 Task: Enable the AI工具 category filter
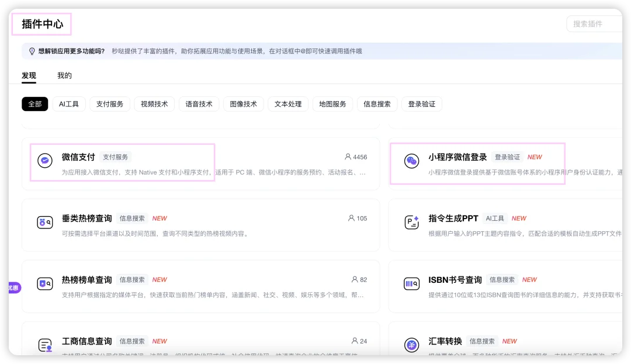pos(69,104)
